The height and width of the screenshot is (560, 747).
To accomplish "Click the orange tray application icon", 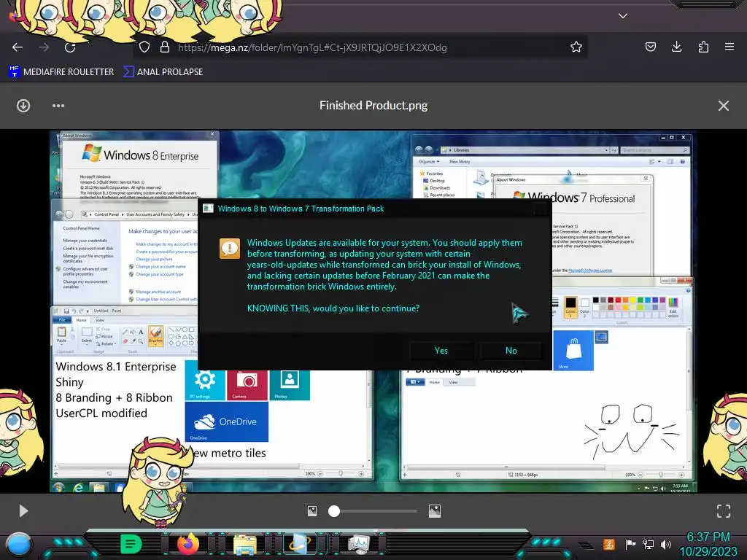I will 609,544.
